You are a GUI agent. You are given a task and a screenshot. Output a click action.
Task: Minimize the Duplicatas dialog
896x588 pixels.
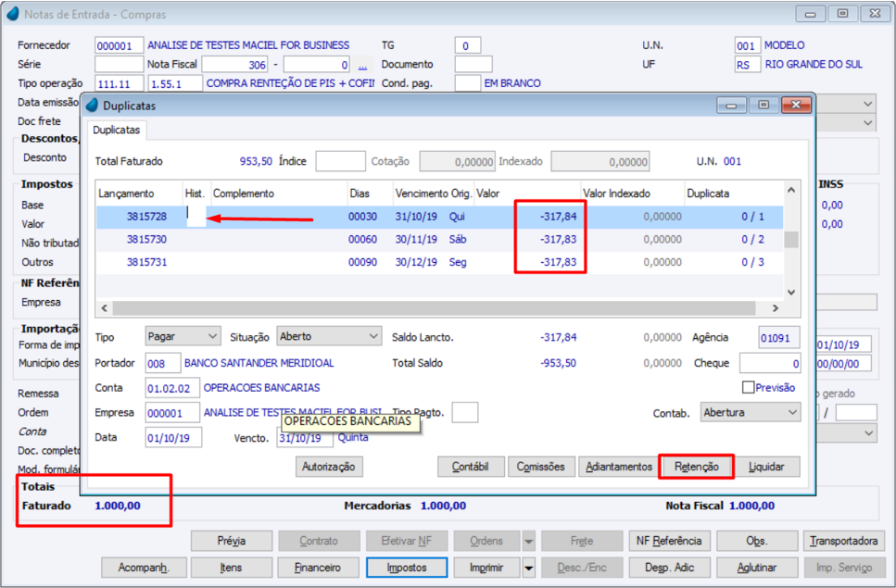click(x=732, y=106)
